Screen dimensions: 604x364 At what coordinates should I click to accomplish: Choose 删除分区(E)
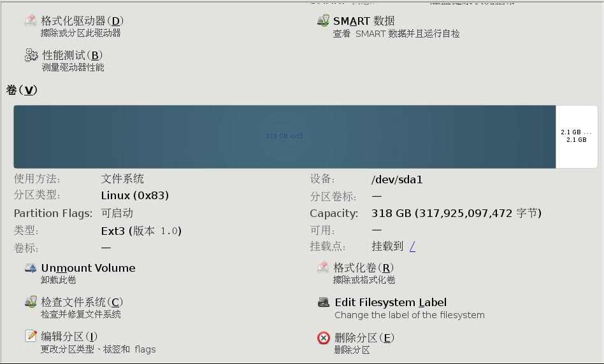click(364, 338)
